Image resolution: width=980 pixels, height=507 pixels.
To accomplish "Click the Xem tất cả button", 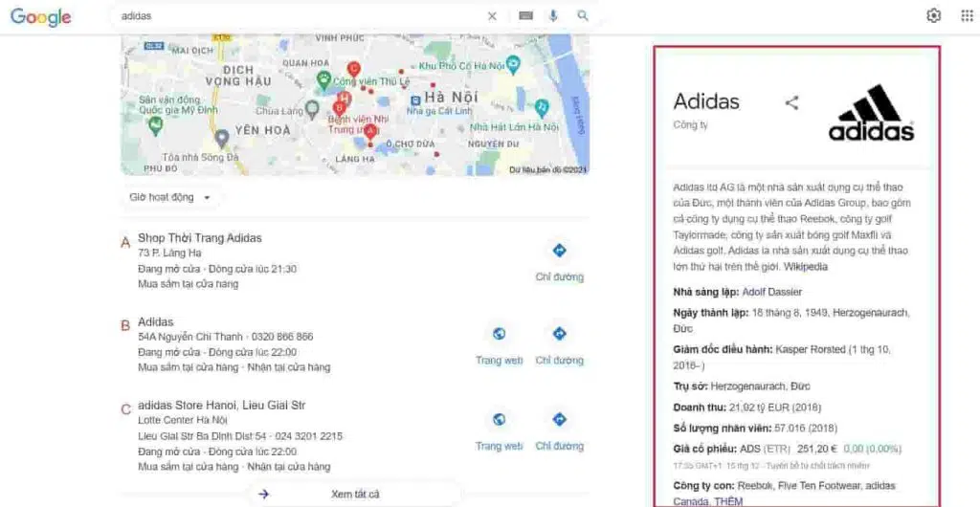I will 355,494.
